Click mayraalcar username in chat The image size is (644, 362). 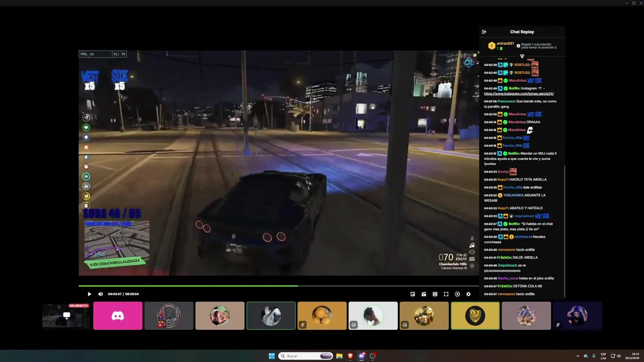click(x=523, y=216)
